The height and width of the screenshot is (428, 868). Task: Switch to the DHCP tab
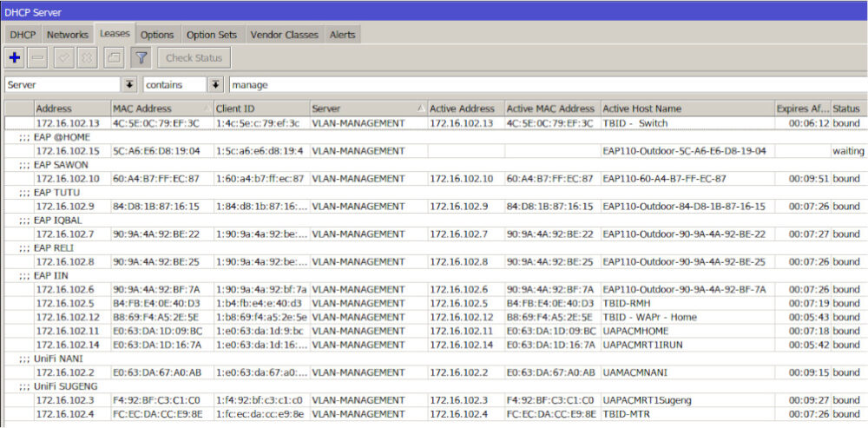point(23,35)
